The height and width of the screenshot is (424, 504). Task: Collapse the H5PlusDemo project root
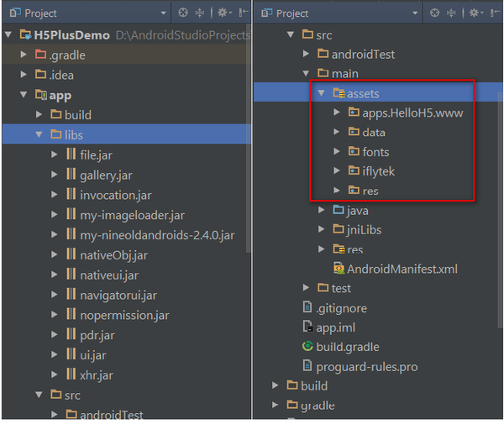pyautogui.click(x=8, y=34)
